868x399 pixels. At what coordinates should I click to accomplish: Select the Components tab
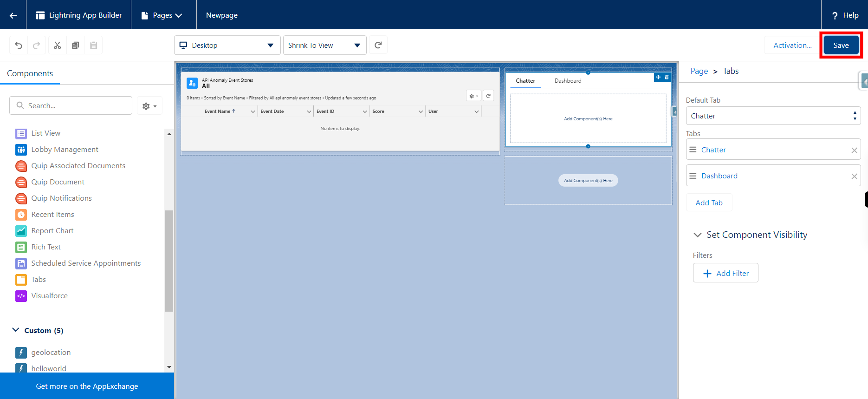tap(30, 73)
